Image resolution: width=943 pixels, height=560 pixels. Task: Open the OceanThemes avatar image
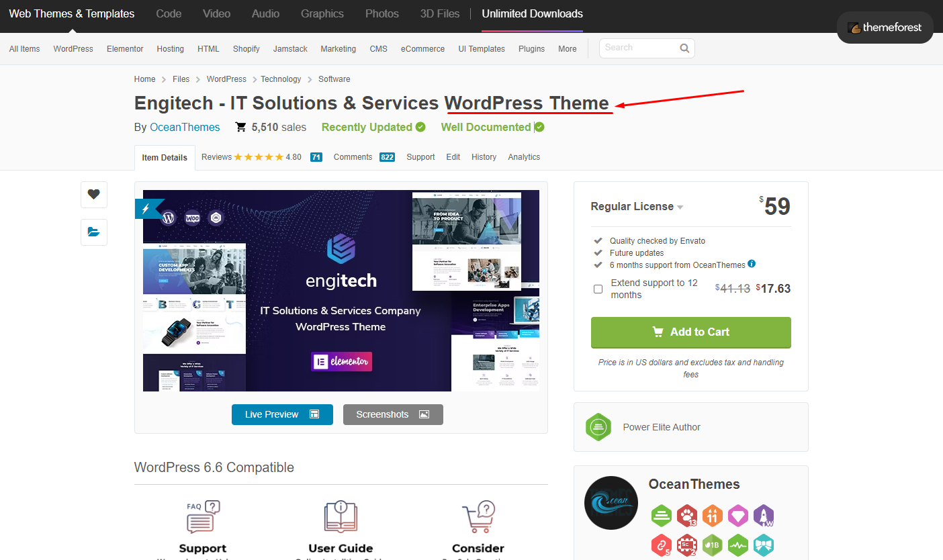pos(611,503)
